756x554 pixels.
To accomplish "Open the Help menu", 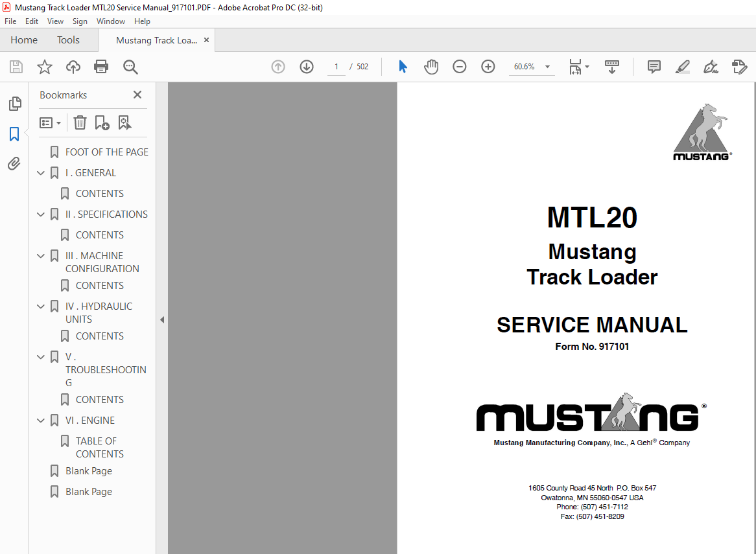I will pos(142,21).
